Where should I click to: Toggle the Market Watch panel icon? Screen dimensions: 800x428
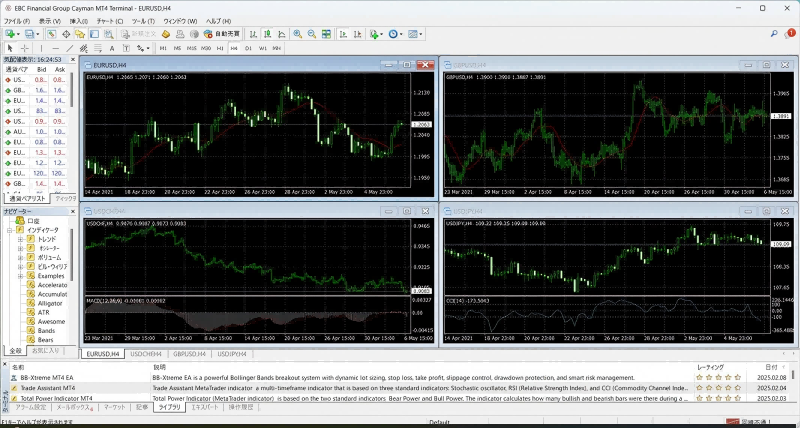52,34
